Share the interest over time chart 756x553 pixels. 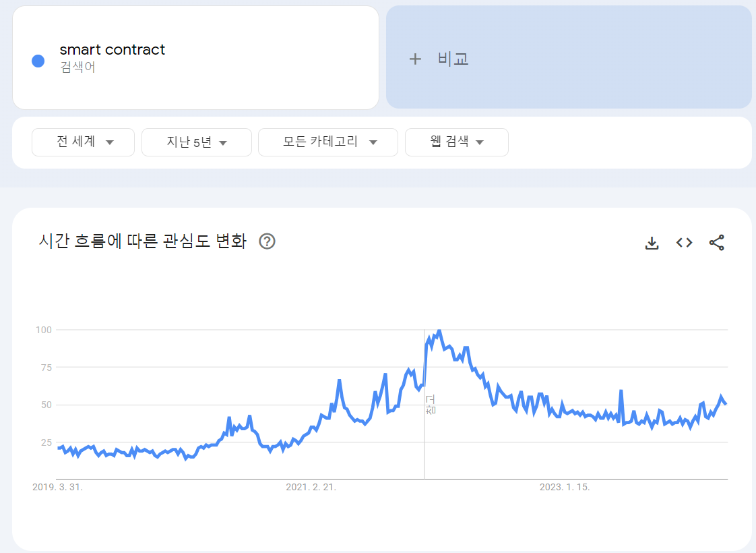pyautogui.click(x=716, y=242)
